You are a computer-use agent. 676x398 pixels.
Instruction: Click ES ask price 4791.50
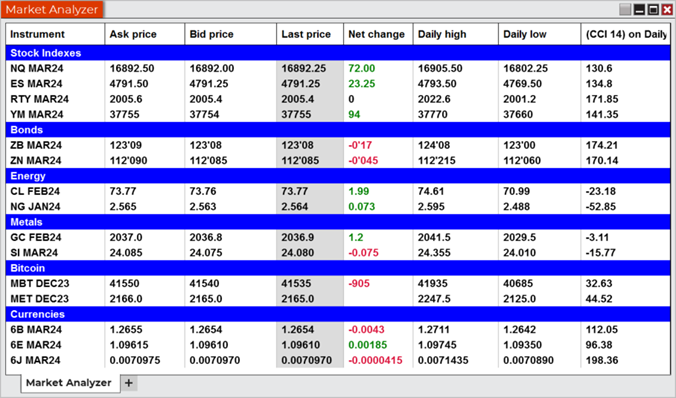pos(129,84)
